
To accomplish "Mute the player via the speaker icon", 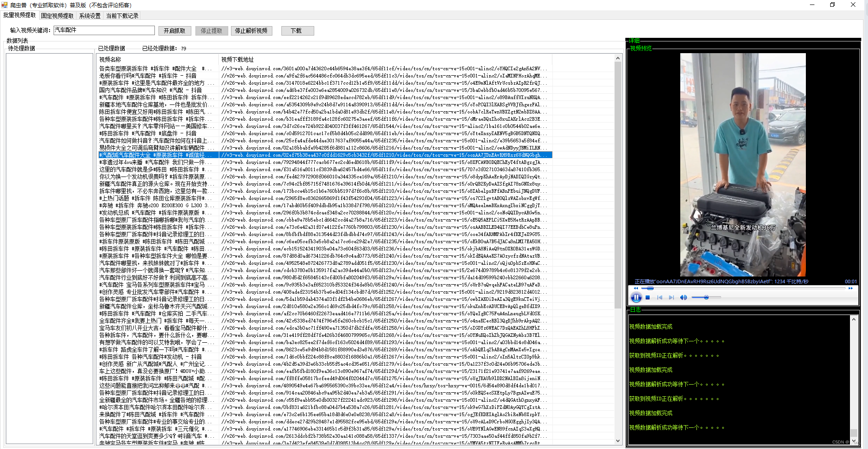I will 683,297.
